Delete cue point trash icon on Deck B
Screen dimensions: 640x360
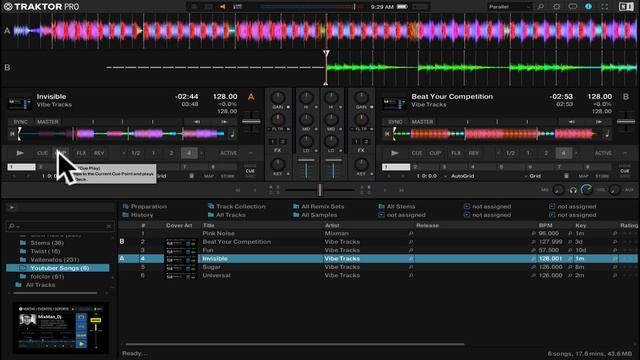pos(566,176)
